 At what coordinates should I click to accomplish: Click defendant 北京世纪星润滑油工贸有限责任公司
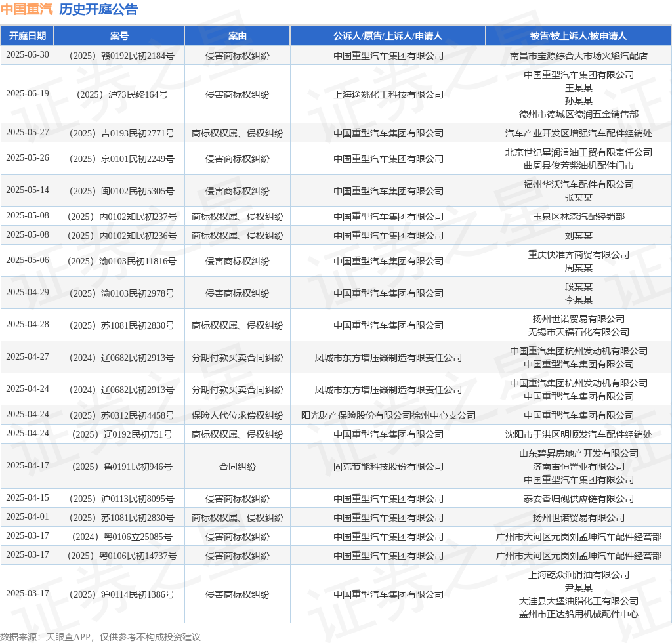[579, 152]
